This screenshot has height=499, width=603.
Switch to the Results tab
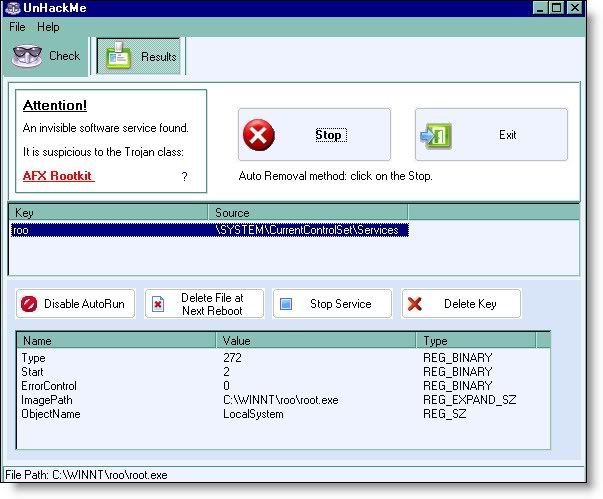tap(138, 57)
